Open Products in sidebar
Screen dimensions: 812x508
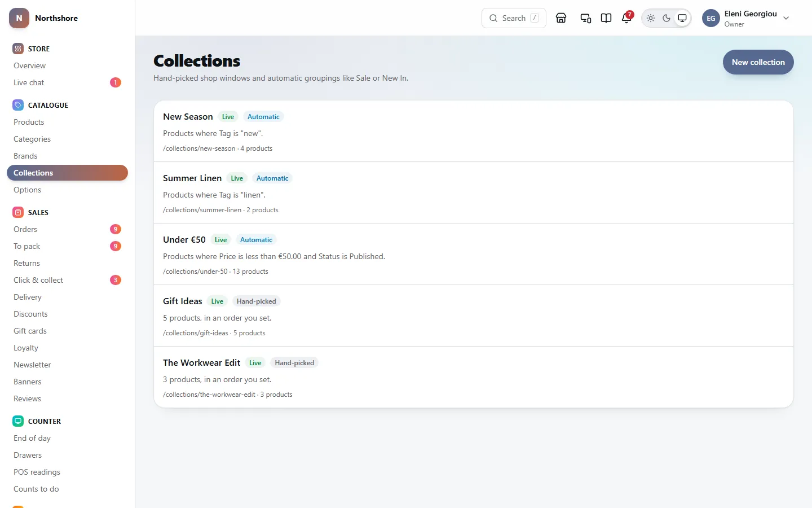click(x=67, y=122)
